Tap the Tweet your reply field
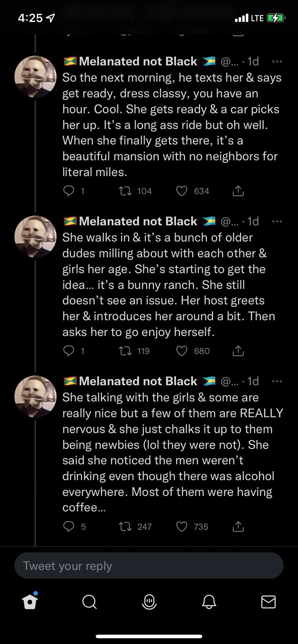The height and width of the screenshot is (644, 298). pos(149,566)
